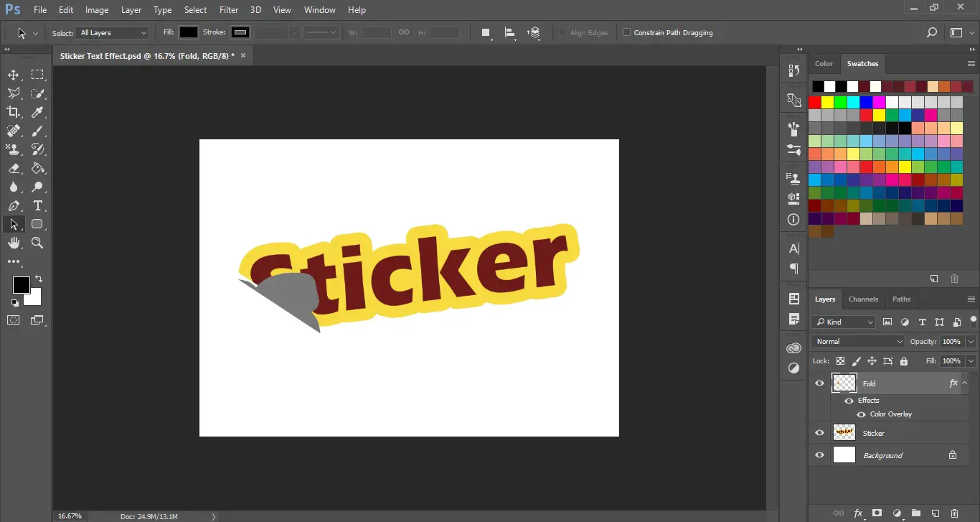The image size is (980, 522).
Task: Open the Normal blending mode dropdown
Action: pyautogui.click(x=857, y=341)
